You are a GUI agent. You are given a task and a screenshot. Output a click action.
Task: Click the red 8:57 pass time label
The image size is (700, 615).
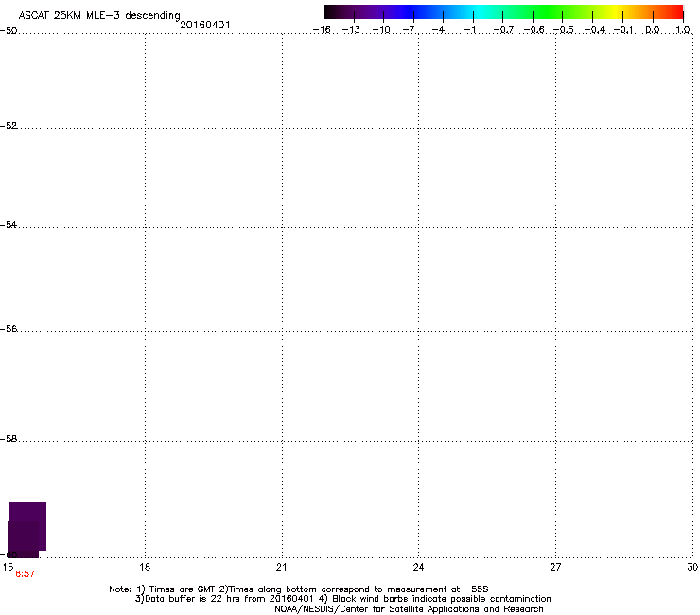(x=25, y=574)
